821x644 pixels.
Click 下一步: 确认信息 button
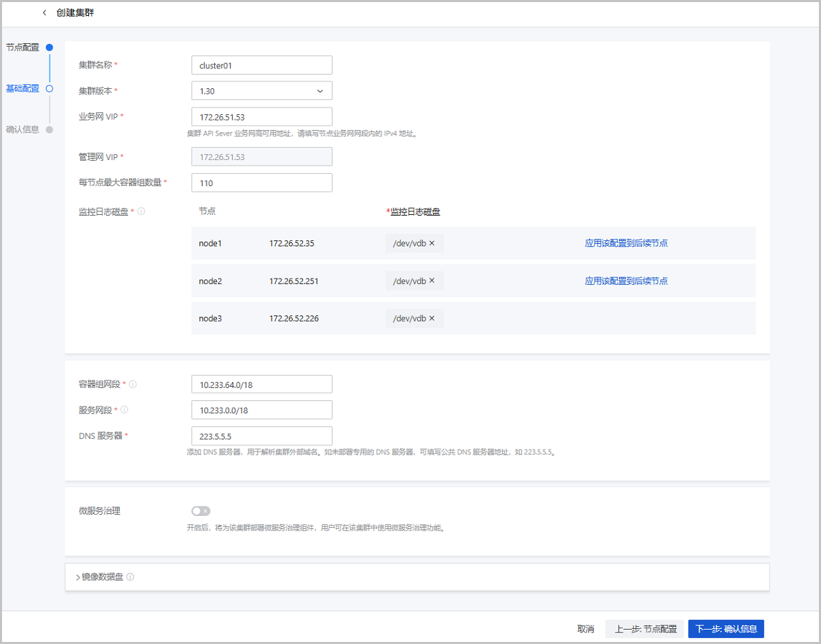tap(725, 629)
